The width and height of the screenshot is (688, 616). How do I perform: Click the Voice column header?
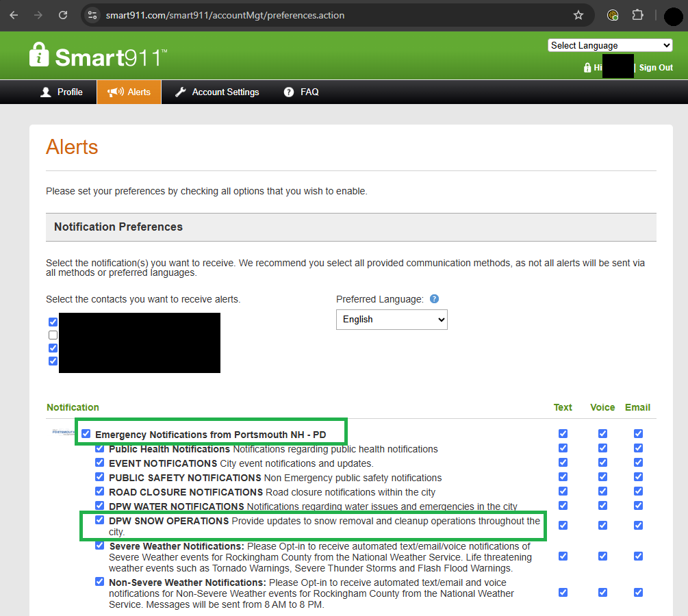tap(602, 408)
